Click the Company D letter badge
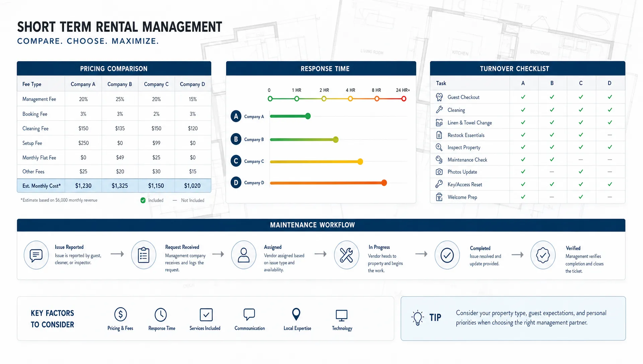This screenshot has width=643, height=364. click(x=236, y=183)
